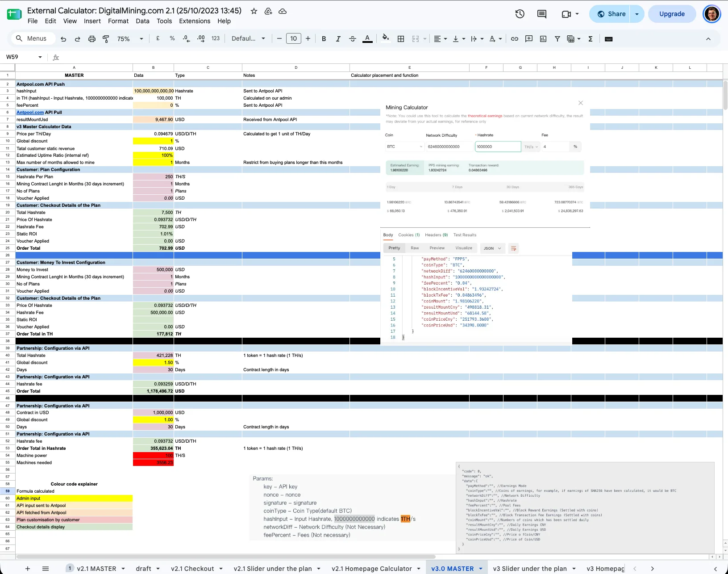Click the Meet camera icon

pos(566,14)
